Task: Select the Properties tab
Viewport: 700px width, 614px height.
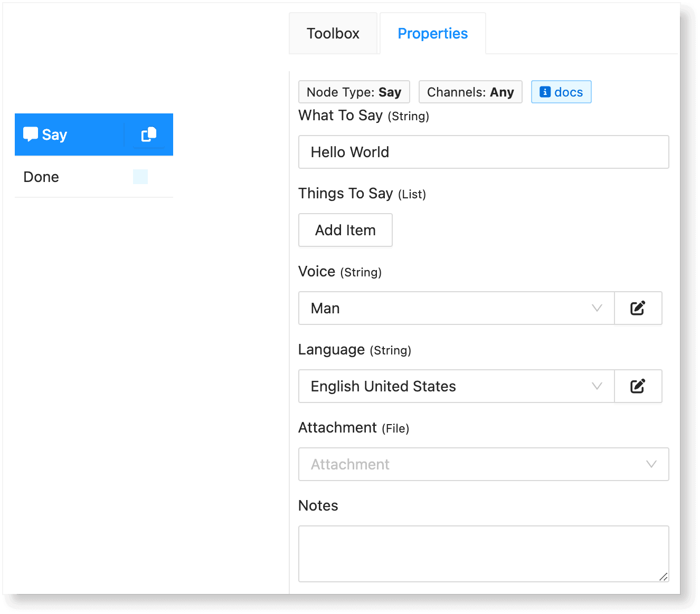Action: click(433, 33)
